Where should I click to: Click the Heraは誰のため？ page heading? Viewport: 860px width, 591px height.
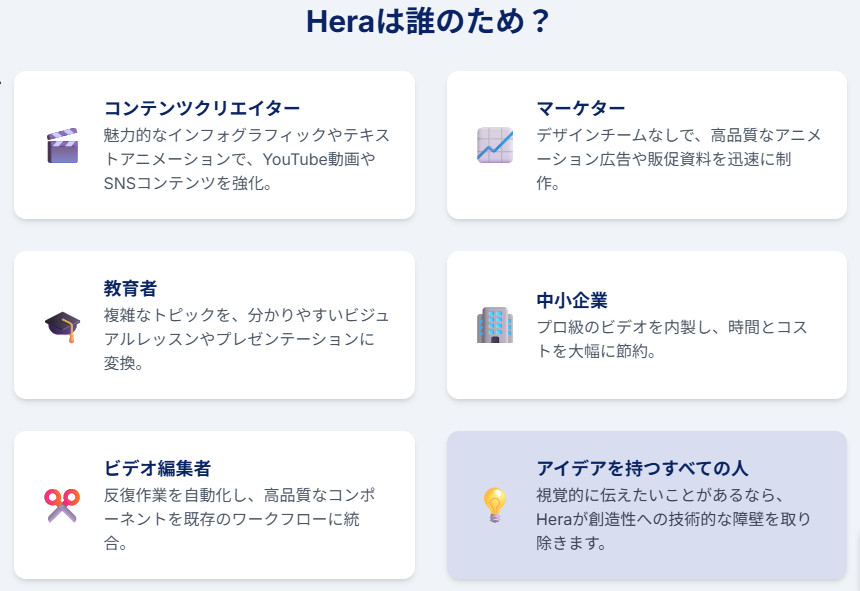[x=429, y=21]
